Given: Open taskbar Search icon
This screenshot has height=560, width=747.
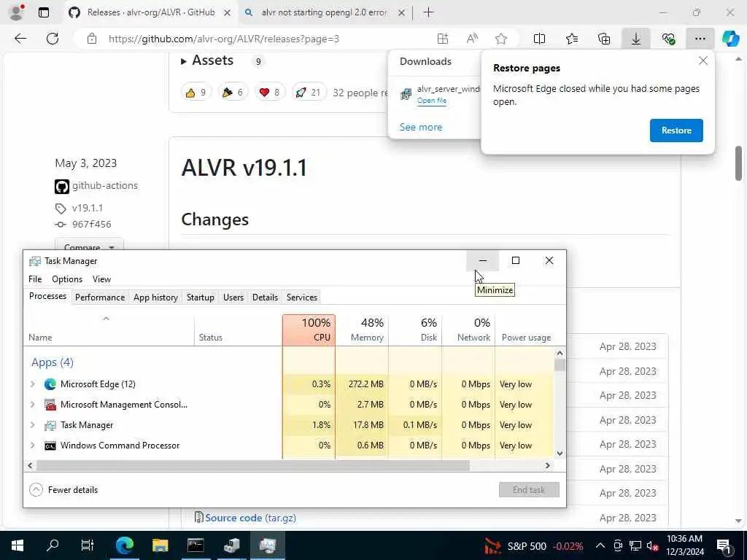Looking at the screenshot, I should coord(53,545).
